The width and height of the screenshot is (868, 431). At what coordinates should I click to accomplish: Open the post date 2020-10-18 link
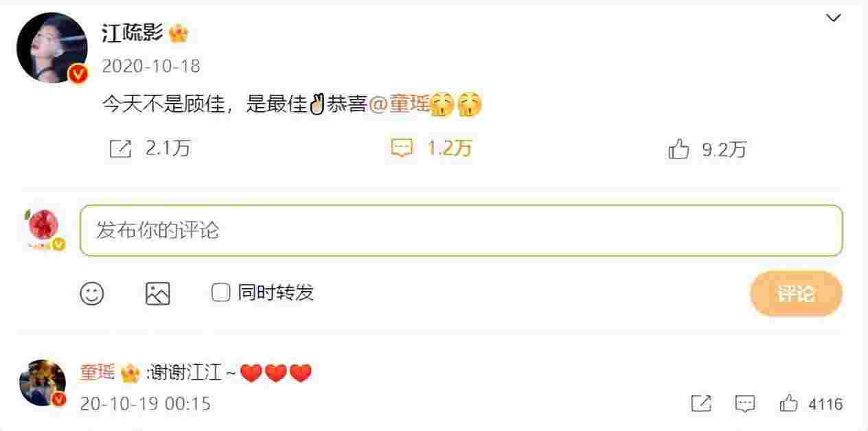[151, 66]
